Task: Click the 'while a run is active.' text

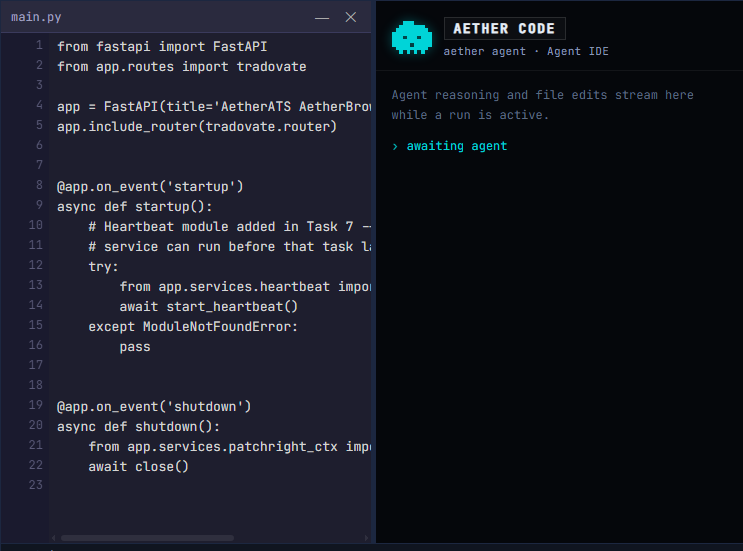Action: (x=470, y=115)
